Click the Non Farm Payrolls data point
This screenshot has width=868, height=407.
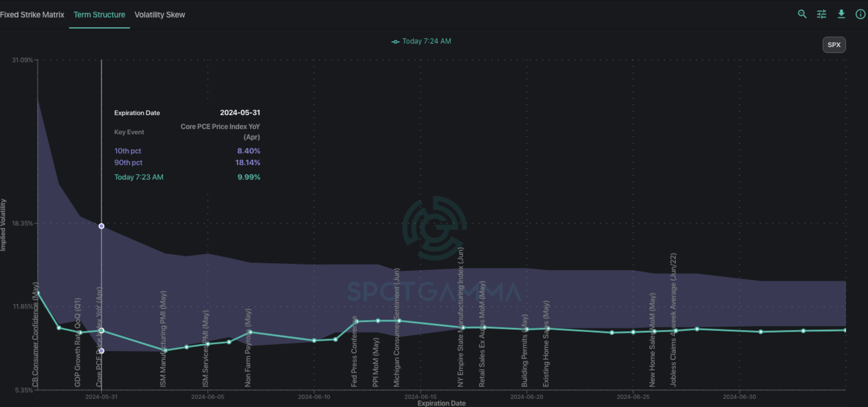pyautogui.click(x=250, y=332)
